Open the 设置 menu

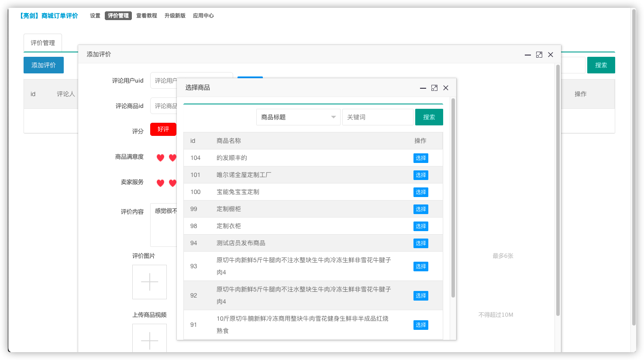pyautogui.click(x=95, y=16)
